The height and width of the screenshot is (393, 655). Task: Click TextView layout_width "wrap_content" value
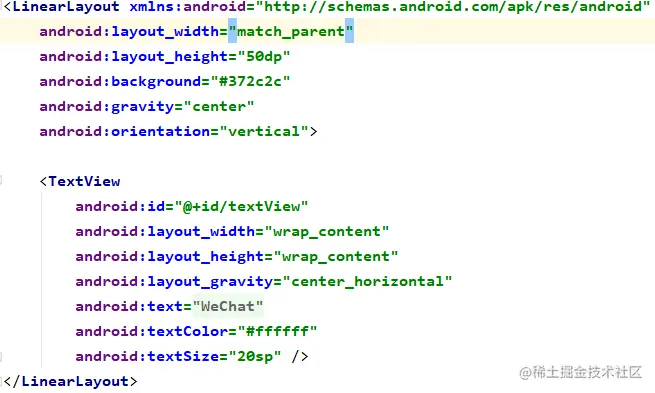[327, 232]
